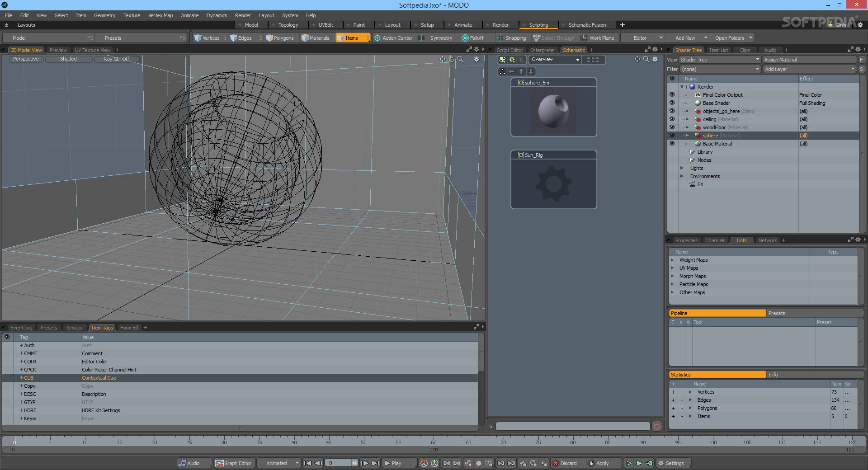This screenshot has height=470, width=868.
Task: Open the Filter (none) dropdown
Action: (x=720, y=69)
